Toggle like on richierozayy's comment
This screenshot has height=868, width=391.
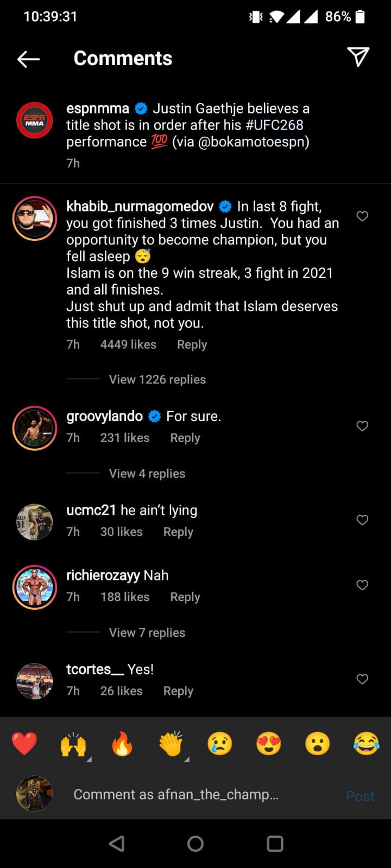362,585
